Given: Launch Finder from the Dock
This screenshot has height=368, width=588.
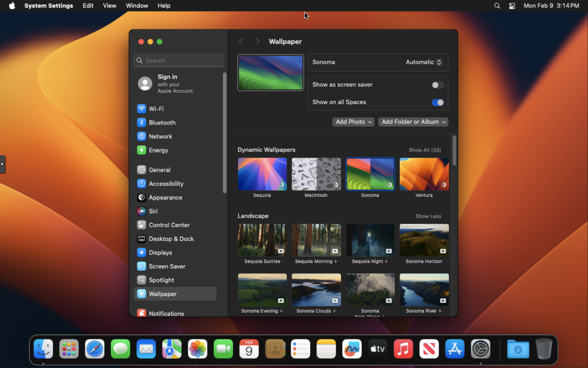Looking at the screenshot, I should click(43, 349).
